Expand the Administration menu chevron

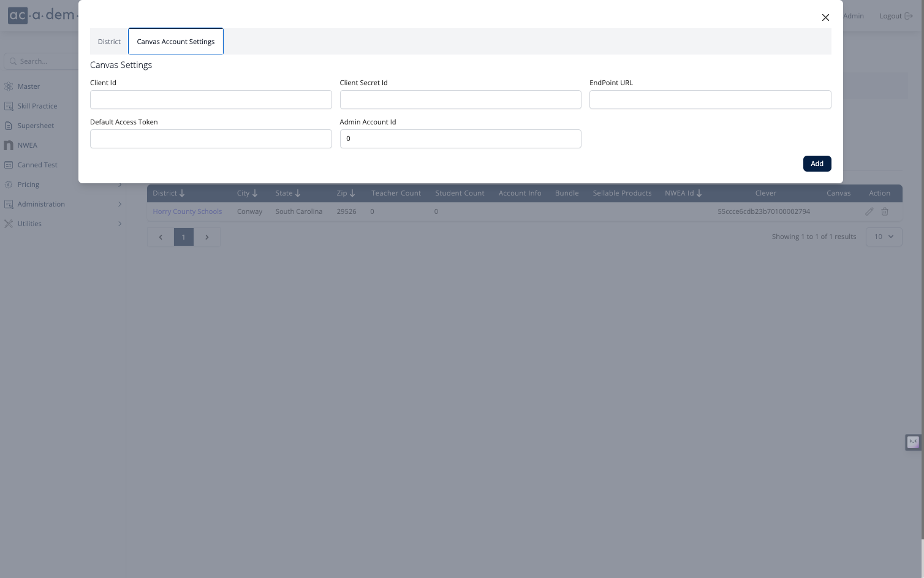point(119,204)
